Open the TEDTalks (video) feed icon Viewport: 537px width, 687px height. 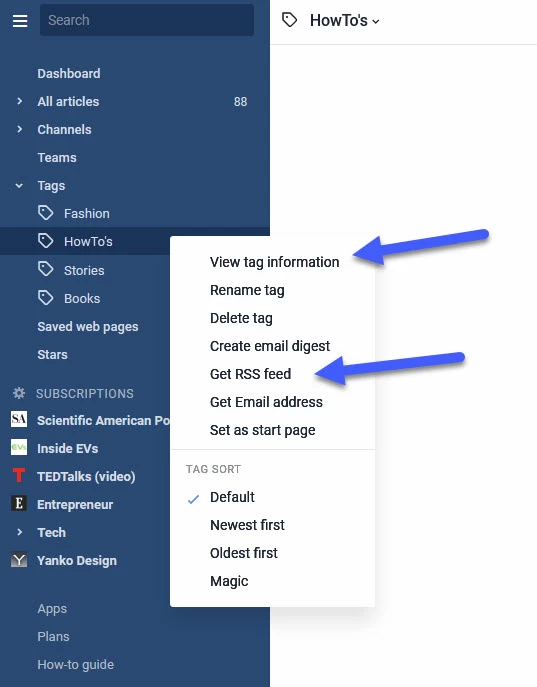19,475
